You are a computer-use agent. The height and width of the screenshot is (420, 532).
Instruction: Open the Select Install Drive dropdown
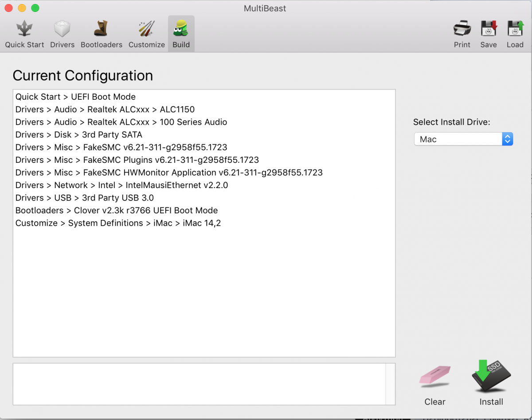(x=463, y=139)
